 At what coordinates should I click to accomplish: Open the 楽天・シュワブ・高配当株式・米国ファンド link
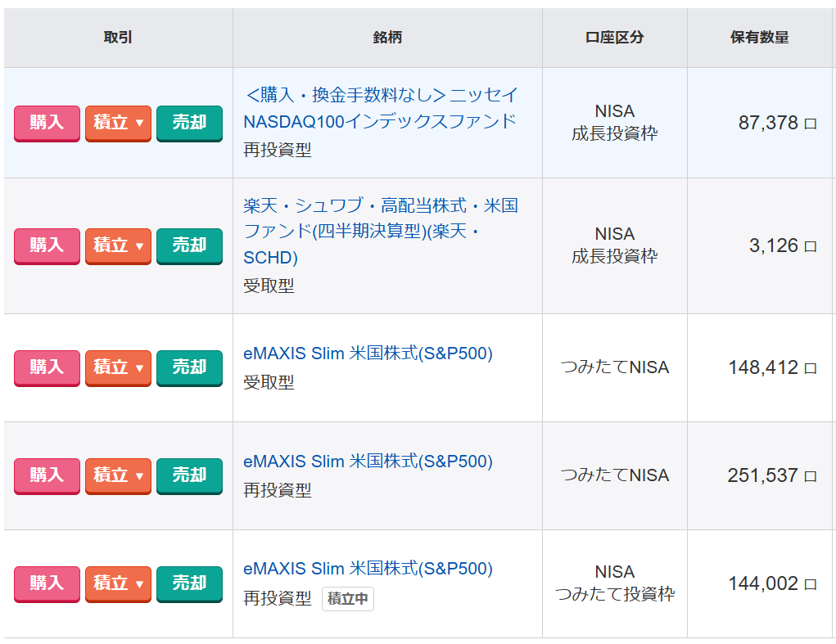381,232
